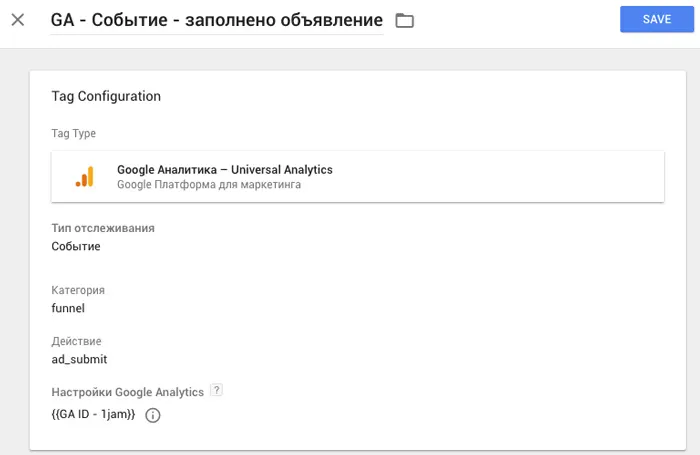Click the info icon next to {{GA ID - 1jam}}
Viewport: 700px width, 455px height.
(153, 415)
